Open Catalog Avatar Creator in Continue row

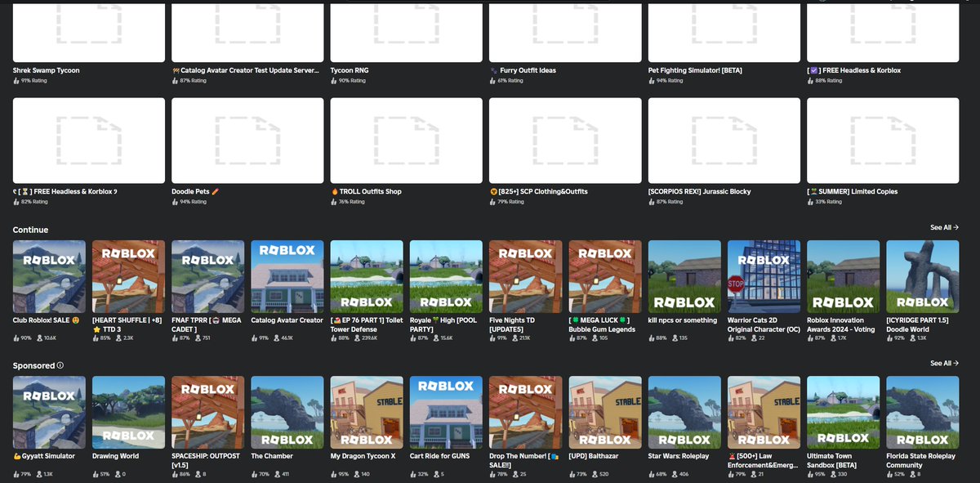287,276
